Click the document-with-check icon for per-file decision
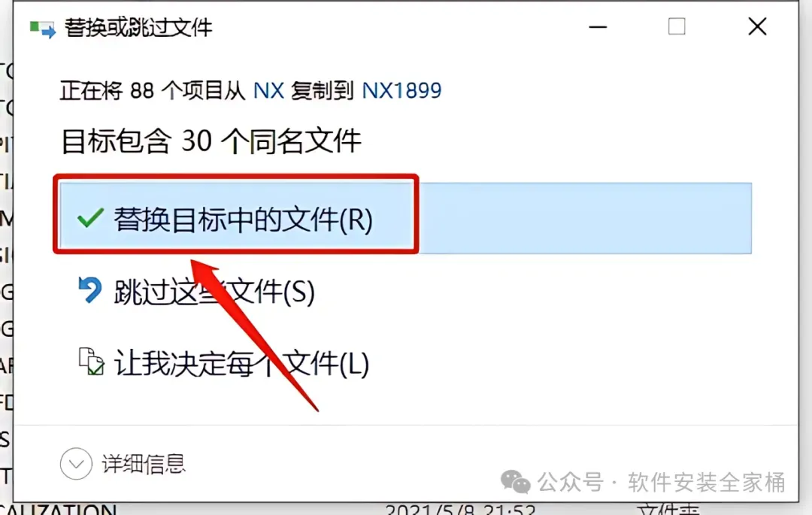 click(91, 362)
